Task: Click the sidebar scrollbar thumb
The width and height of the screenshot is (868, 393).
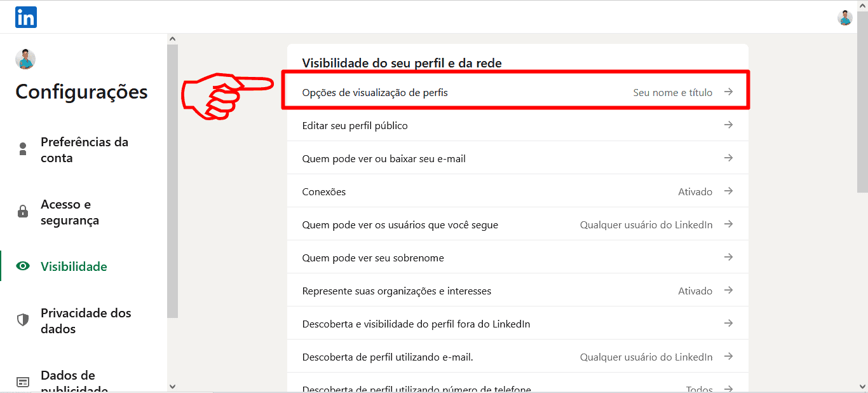Action: (173, 181)
